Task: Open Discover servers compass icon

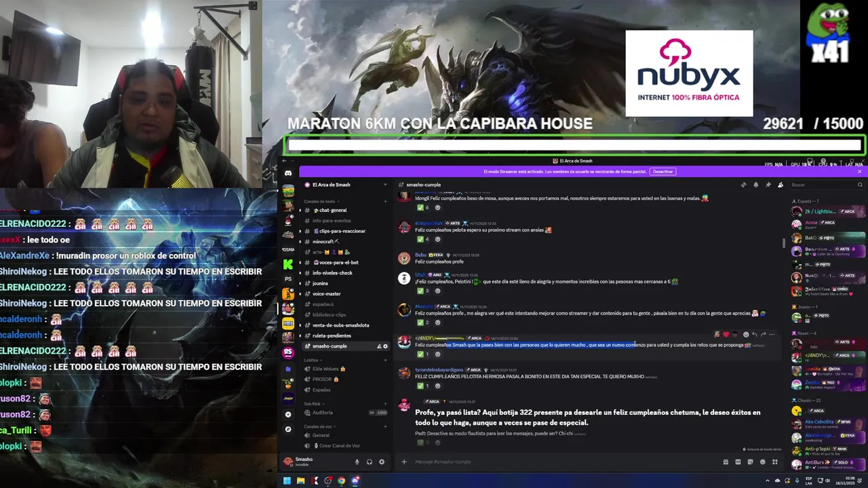Action: click(x=288, y=429)
